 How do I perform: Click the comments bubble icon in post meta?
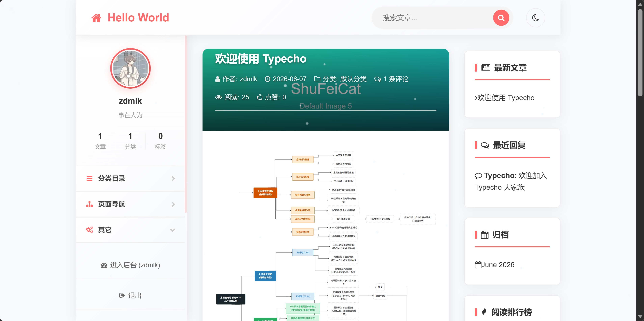tap(378, 79)
